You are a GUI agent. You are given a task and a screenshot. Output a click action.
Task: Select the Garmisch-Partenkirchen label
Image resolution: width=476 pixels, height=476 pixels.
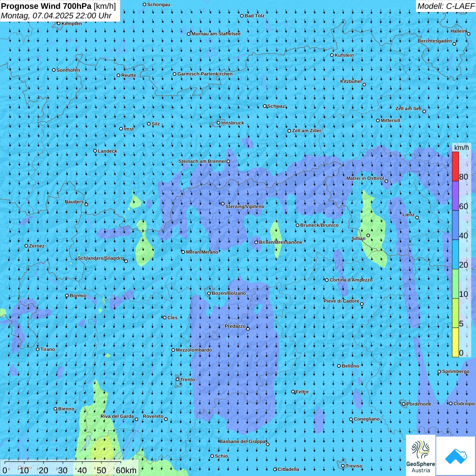click(x=205, y=74)
